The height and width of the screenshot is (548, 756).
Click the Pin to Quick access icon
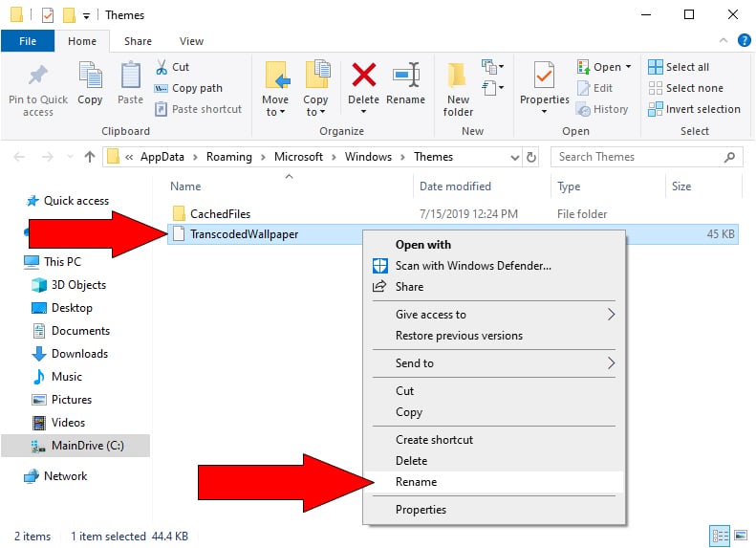point(38,77)
